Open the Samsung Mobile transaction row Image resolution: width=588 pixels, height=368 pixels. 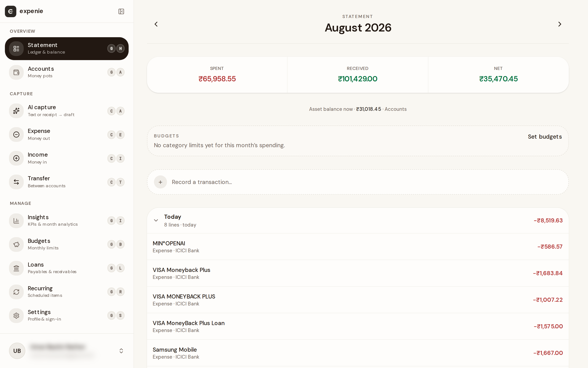(x=358, y=353)
